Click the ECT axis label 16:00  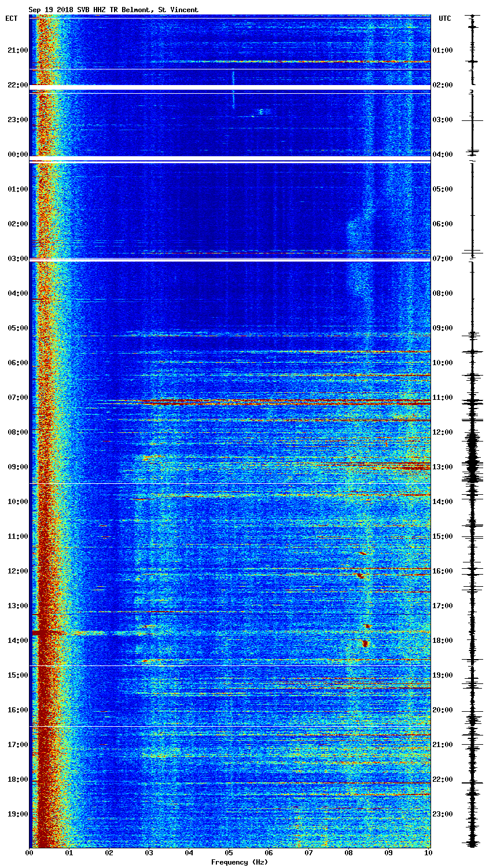point(17,710)
